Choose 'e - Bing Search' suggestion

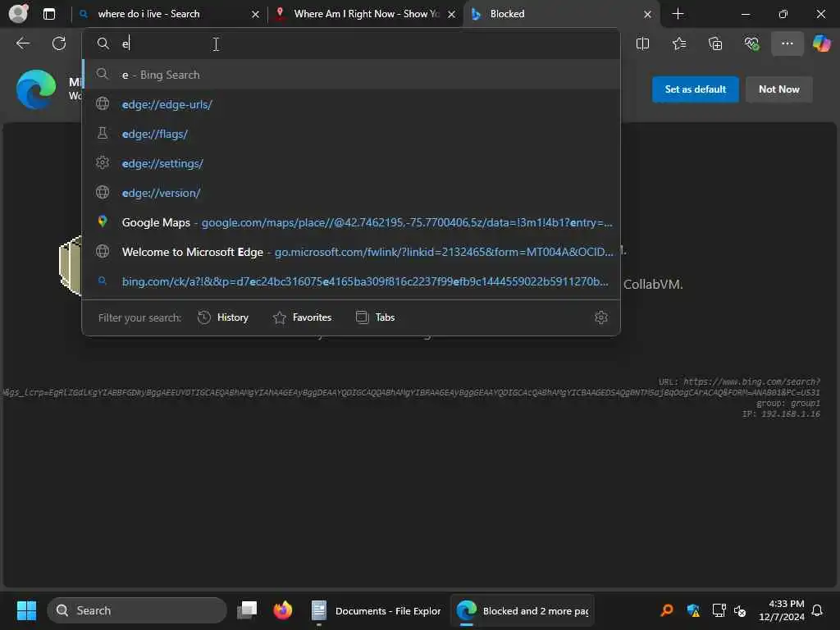point(351,75)
